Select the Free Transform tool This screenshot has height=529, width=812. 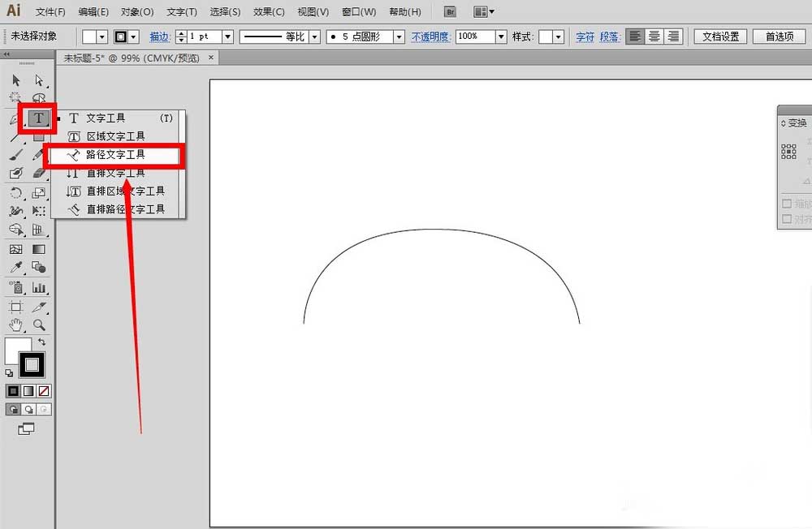(39, 211)
